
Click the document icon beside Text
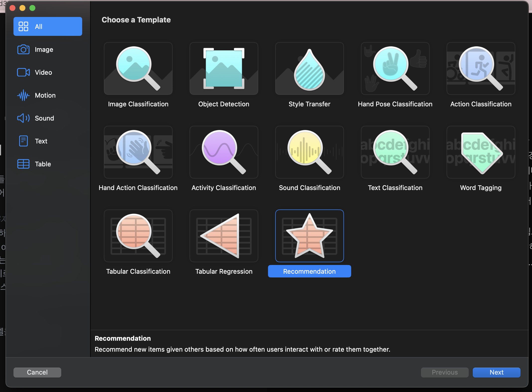click(23, 141)
